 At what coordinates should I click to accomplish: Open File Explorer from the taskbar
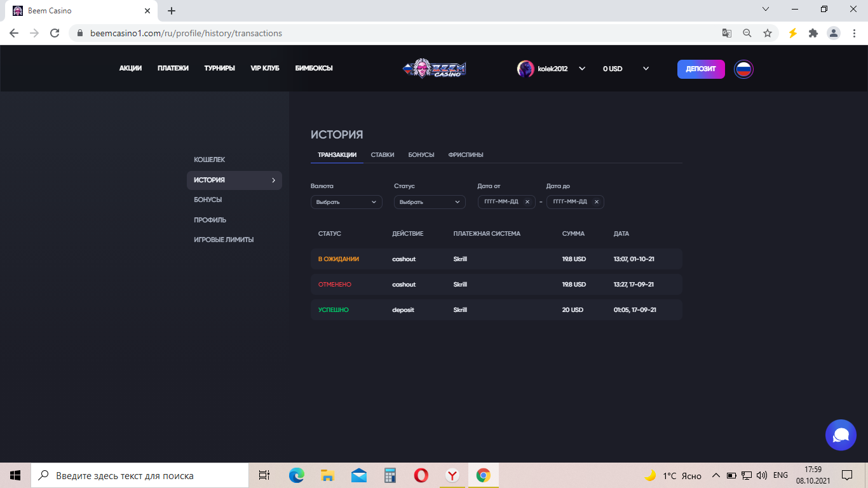tap(327, 475)
